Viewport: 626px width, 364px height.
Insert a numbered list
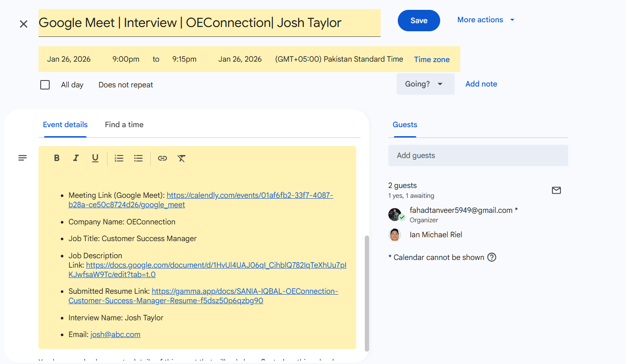[119, 158]
